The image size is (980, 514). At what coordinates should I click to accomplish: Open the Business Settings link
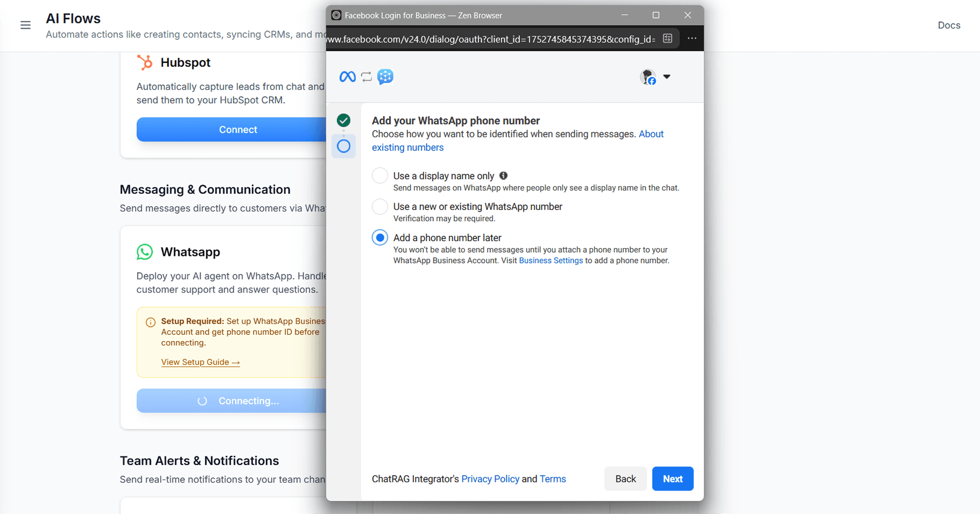click(551, 260)
